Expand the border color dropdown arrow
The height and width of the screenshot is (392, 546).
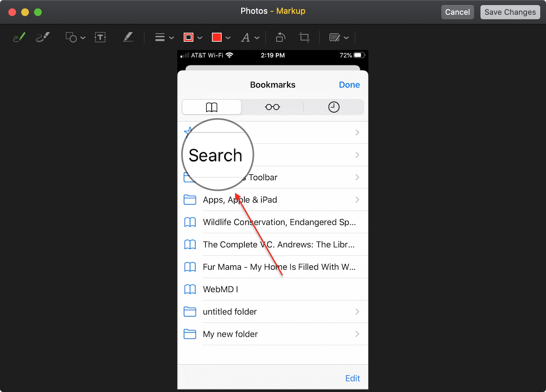pos(200,38)
